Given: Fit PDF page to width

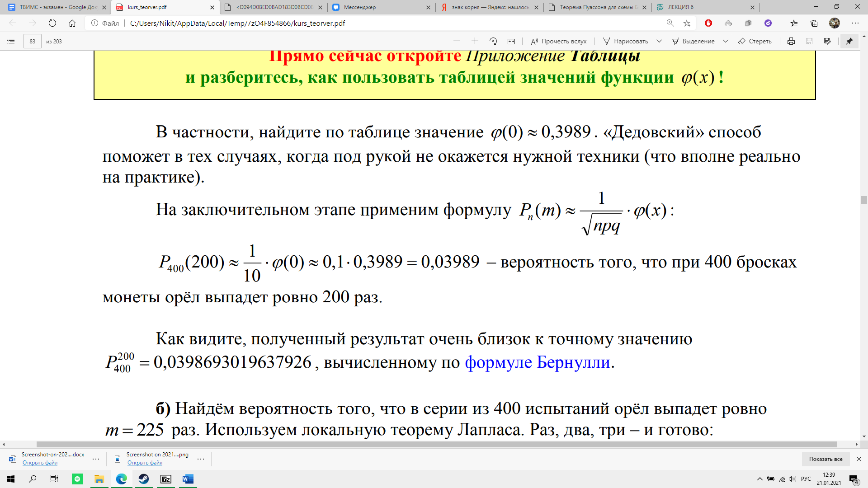Looking at the screenshot, I should click(x=511, y=41).
